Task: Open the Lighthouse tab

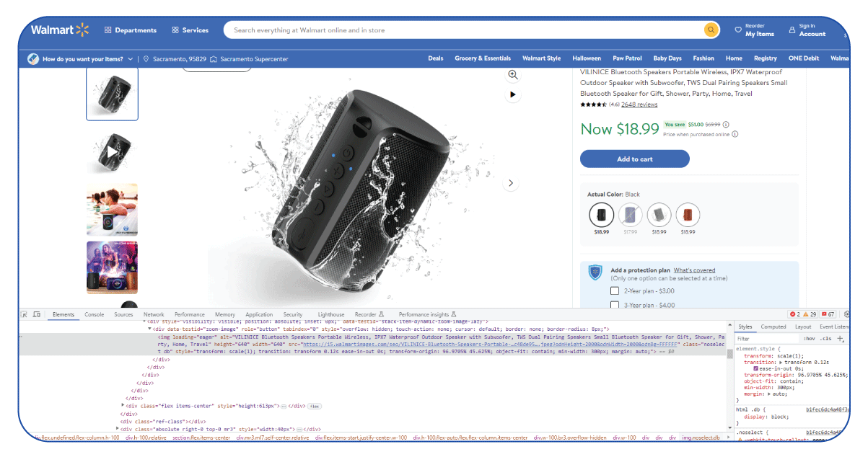Action: coord(331,315)
